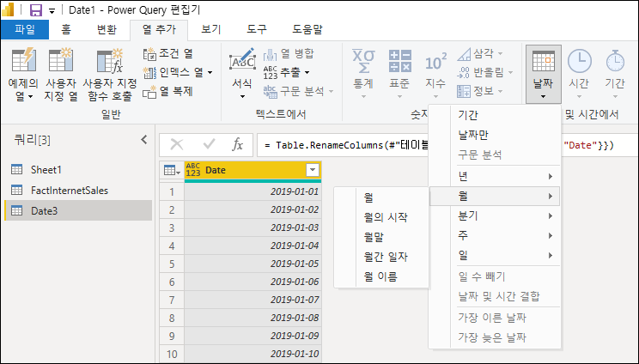
Task: Open the 도움말 ribbon tab
Action: pos(307,29)
